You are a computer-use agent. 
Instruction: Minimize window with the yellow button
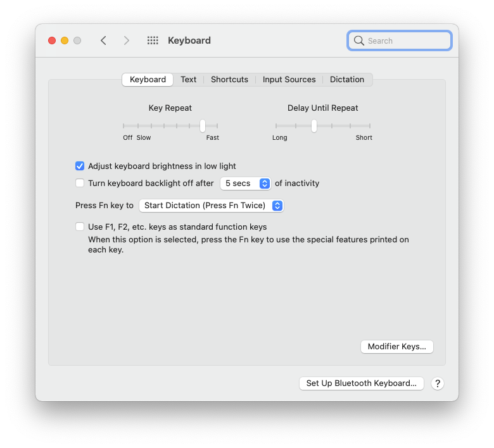pyautogui.click(x=65, y=40)
